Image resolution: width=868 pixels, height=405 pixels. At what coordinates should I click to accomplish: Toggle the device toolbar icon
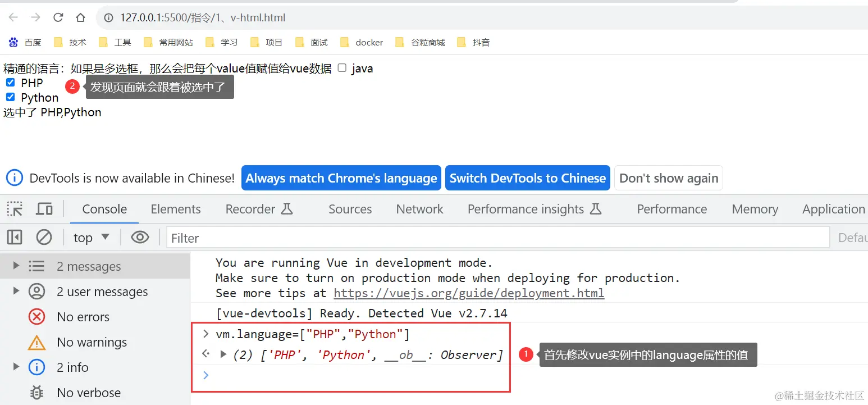[x=44, y=209]
